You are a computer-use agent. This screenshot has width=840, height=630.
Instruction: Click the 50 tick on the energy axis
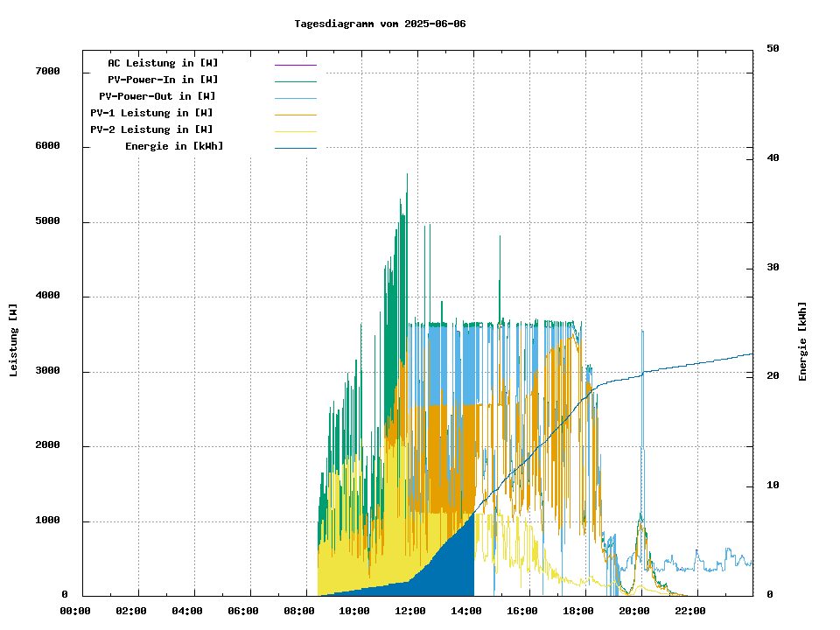point(773,49)
